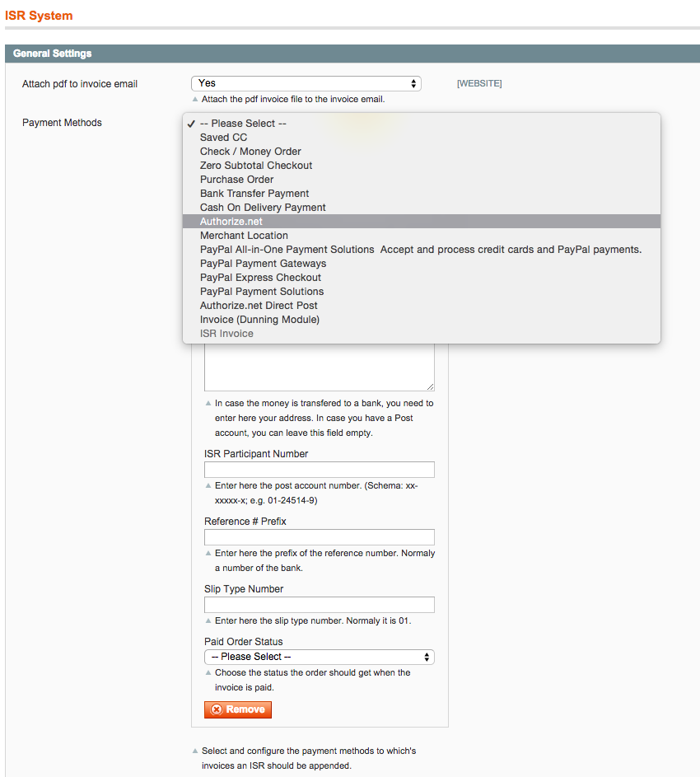Select Zero Subtotal Checkout option
The image size is (700, 777).
pos(256,166)
